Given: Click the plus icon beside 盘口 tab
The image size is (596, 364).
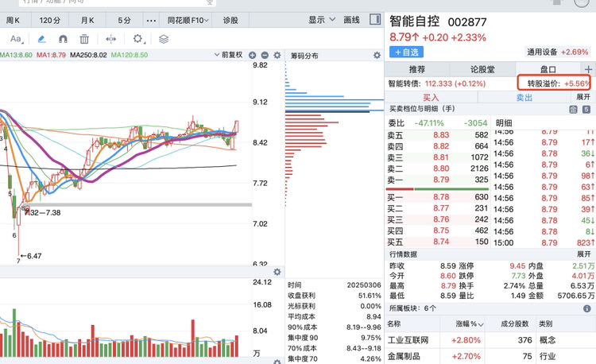Looking at the screenshot, I should pyautogui.click(x=588, y=69).
